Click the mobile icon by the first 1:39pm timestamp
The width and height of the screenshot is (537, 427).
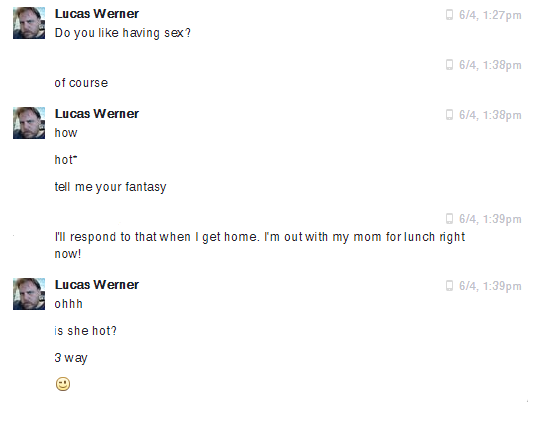tap(449, 218)
